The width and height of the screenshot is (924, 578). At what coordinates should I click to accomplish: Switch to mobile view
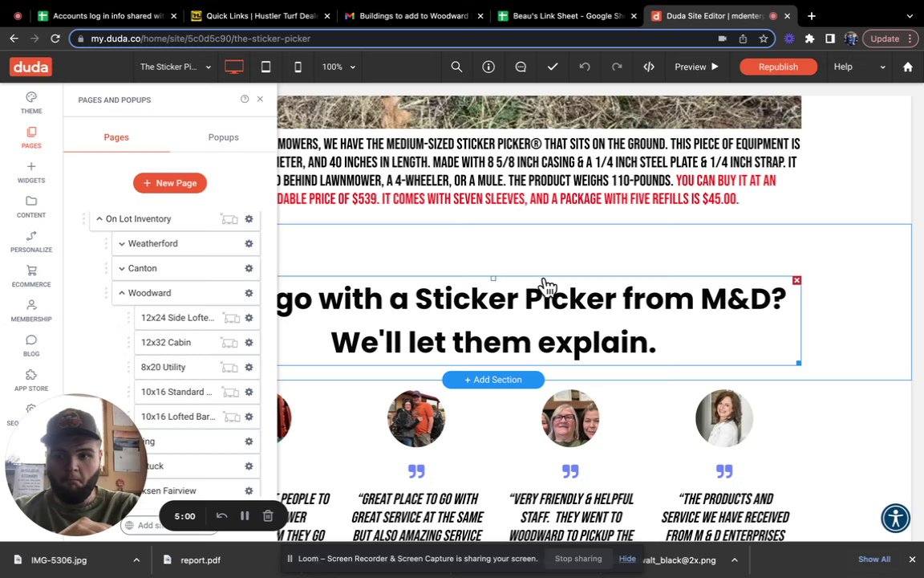298,67
